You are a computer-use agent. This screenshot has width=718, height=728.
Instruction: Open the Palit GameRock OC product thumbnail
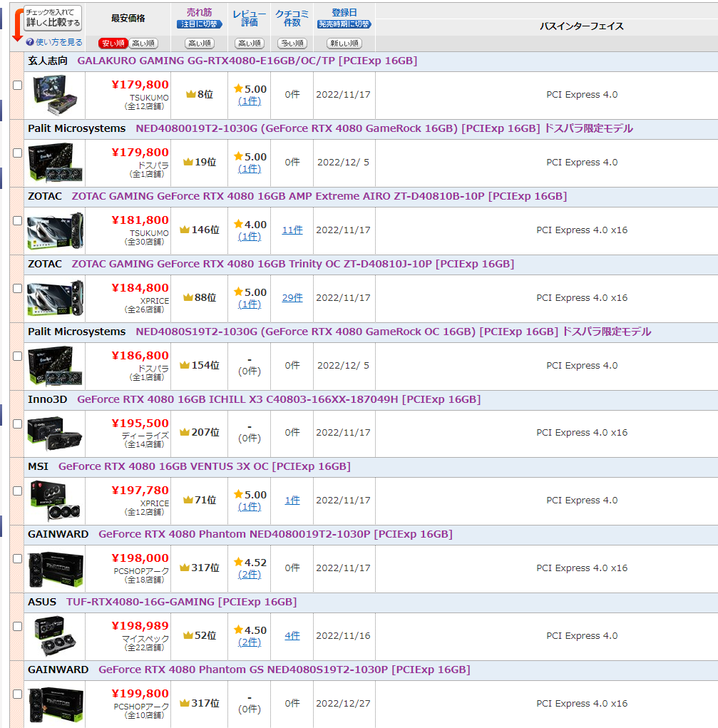point(56,366)
